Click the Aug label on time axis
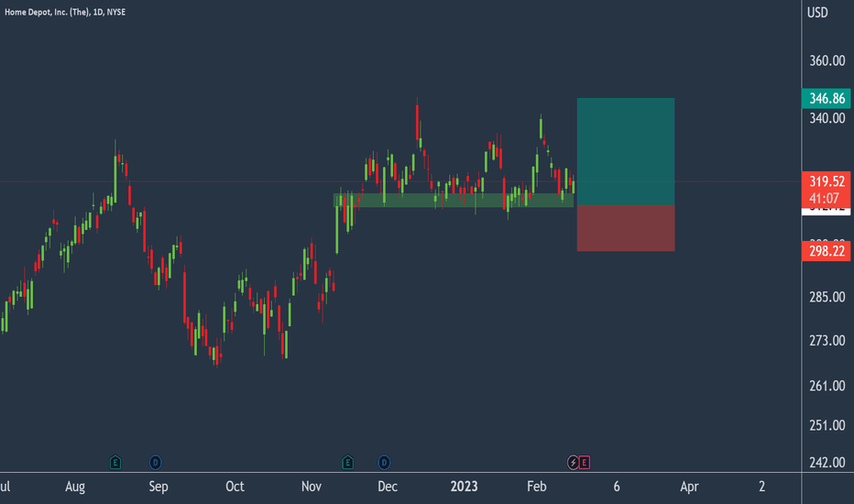854x504 pixels. click(x=75, y=487)
